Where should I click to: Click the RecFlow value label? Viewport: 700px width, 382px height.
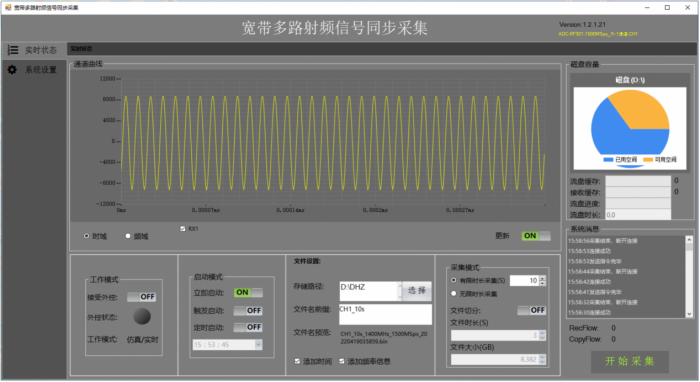(x=613, y=328)
